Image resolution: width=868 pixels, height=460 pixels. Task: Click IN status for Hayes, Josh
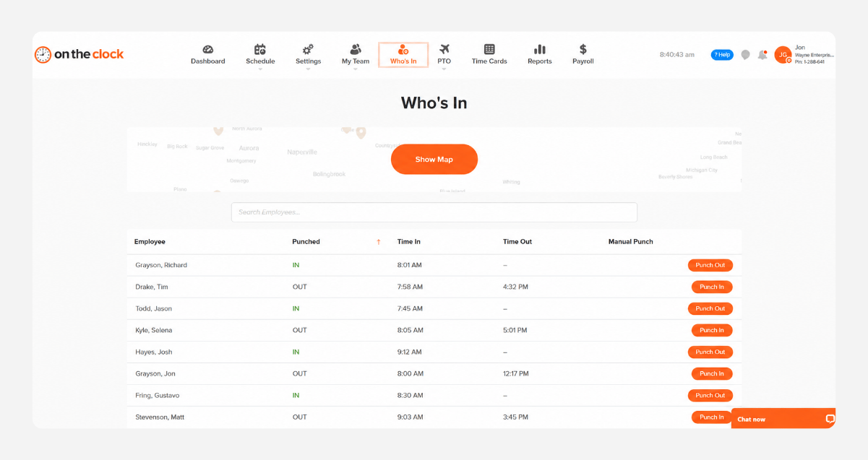click(296, 352)
